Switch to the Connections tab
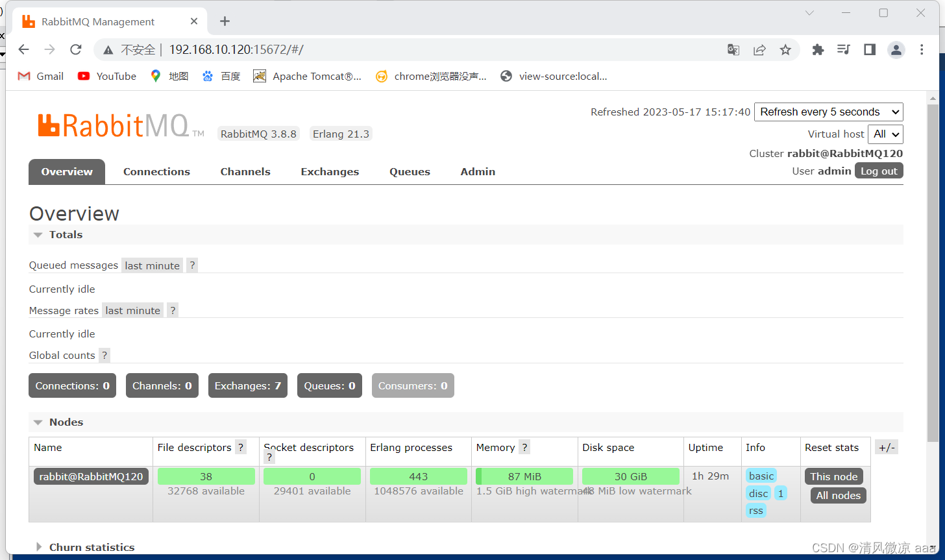 click(x=156, y=171)
